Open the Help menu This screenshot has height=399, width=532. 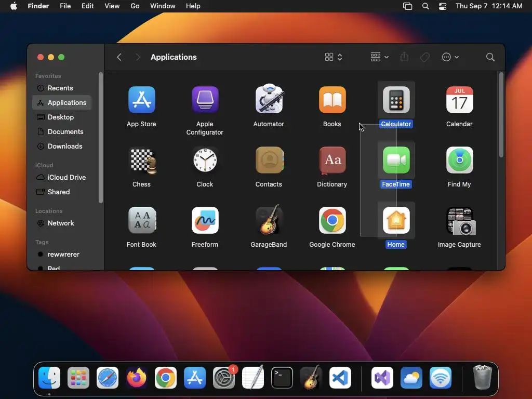(x=193, y=6)
